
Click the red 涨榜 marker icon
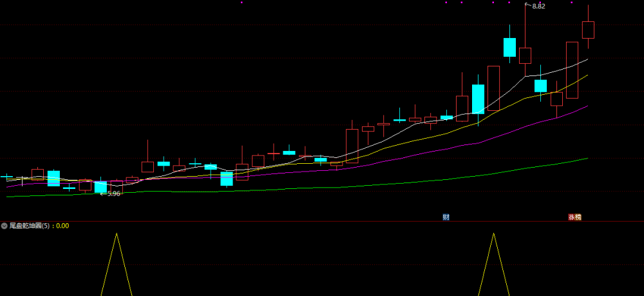pos(574,217)
